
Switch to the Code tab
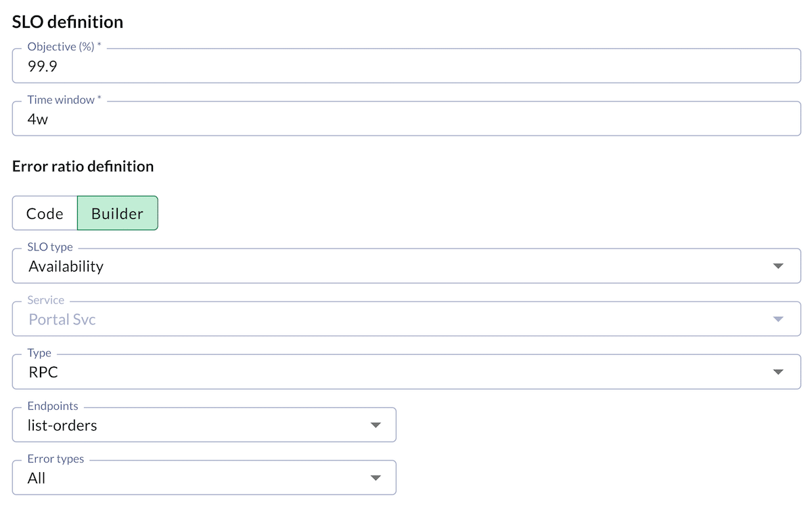point(45,213)
